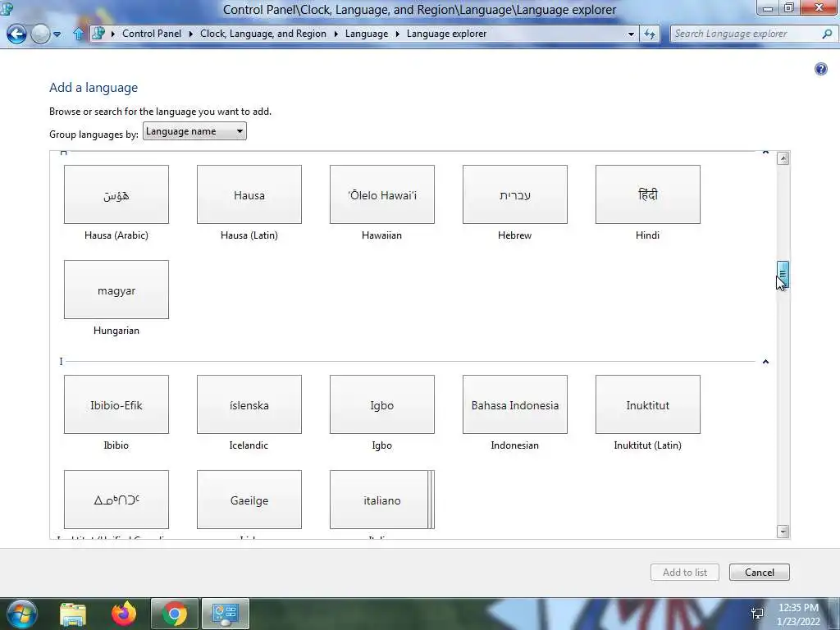
Task: Expand the arrow after the Control Panel breadcrumb
Action: (x=190, y=34)
